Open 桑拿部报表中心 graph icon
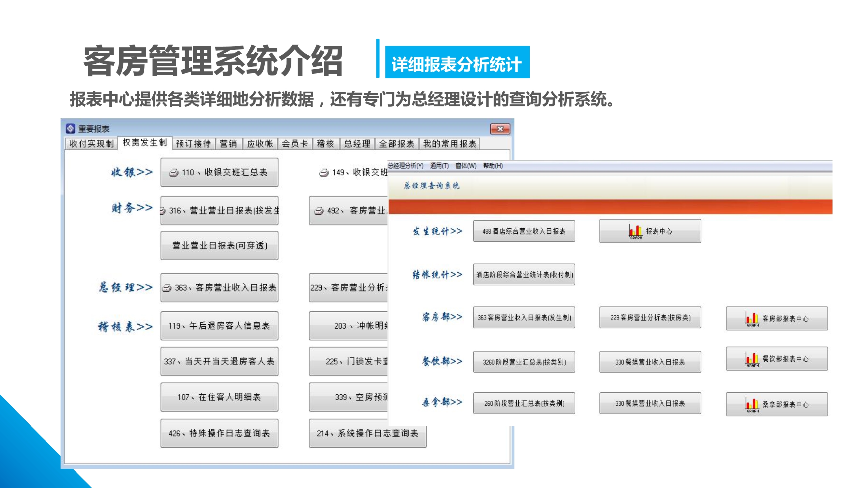 coord(752,404)
